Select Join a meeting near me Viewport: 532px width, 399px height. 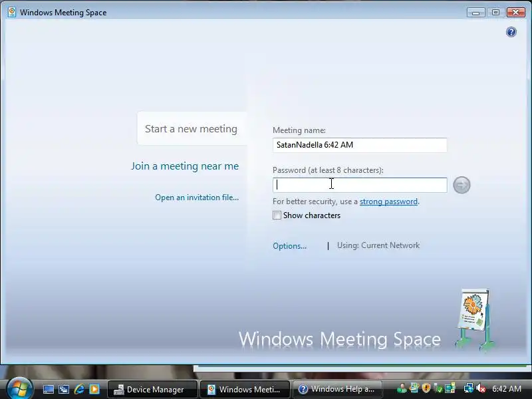185,166
